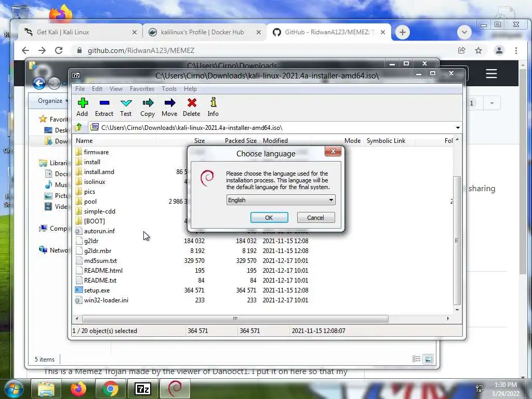Viewport: 532px width, 399px height.
Task: Open the Chrome tab search dropdown
Action: (464, 32)
